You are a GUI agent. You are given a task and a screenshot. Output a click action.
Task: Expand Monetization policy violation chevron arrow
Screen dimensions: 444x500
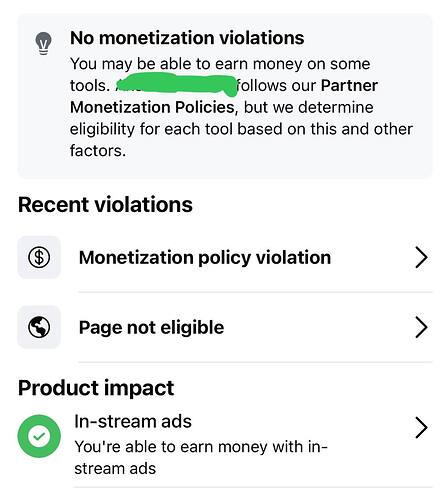pyautogui.click(x=421, y=257)
